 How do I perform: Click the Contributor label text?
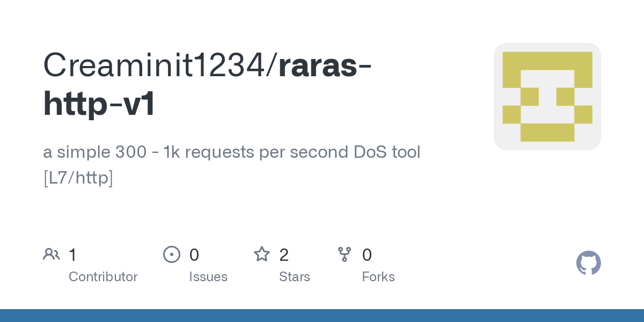[103, 277]
